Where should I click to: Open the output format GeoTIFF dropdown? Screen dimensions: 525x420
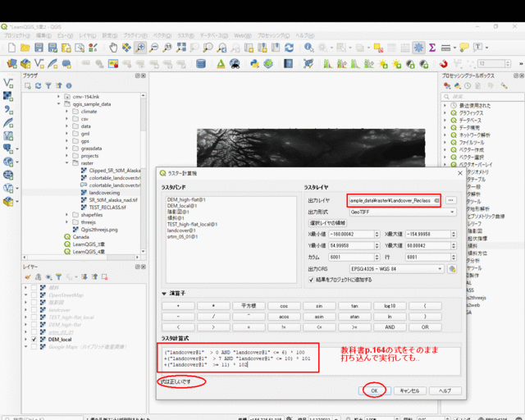pos(403,212)
